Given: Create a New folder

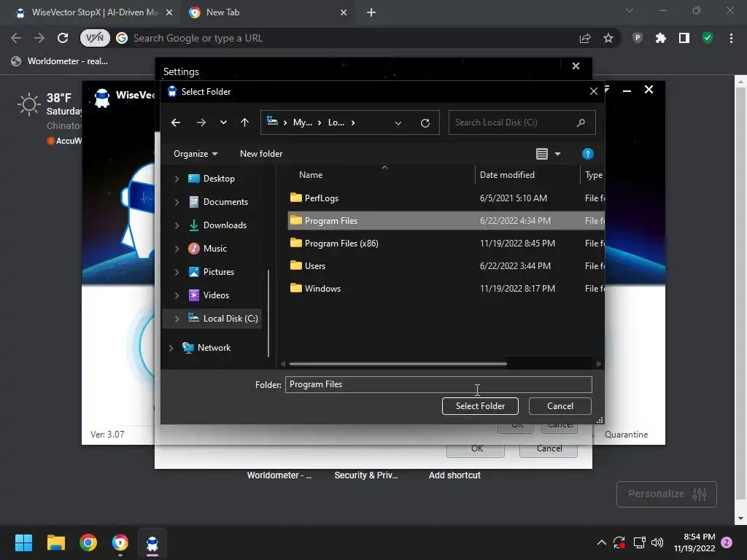Looking at the screenshot, I should pos(261,154).
